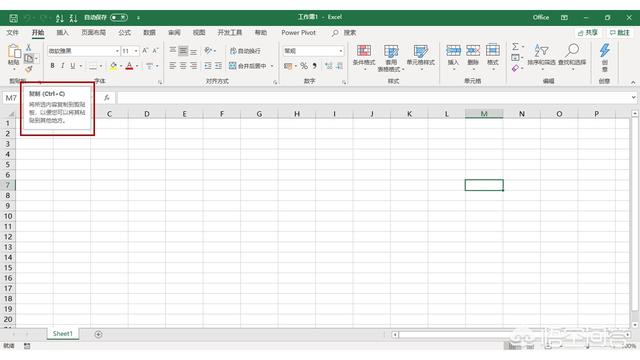The height and width of the screenshot is (360, 640).
Task: Click the Comma Style icon
Action: [x=315, y=66]
